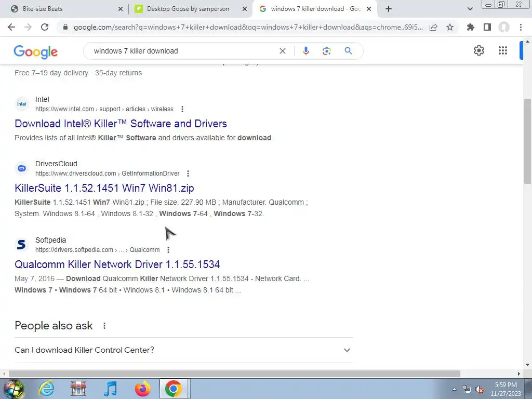Share this page from the address bar
This screenshot has width=532, height=399.
tap(433, 28)
